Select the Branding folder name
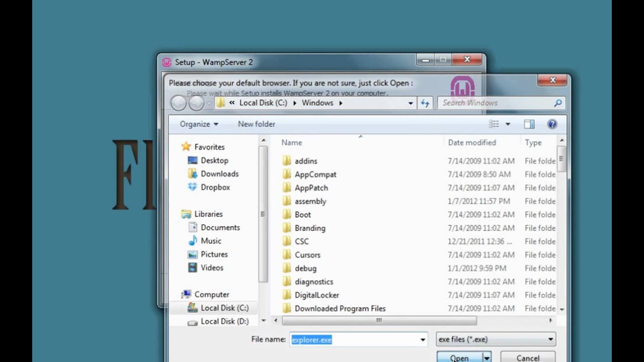The width and height of the screenshot is (644, 362). (x=310, y=228)
